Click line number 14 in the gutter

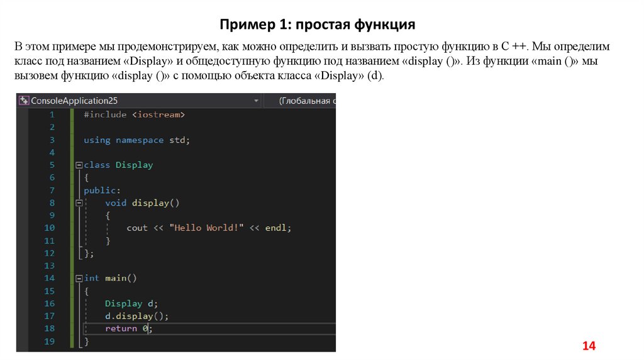coord(49,279)
